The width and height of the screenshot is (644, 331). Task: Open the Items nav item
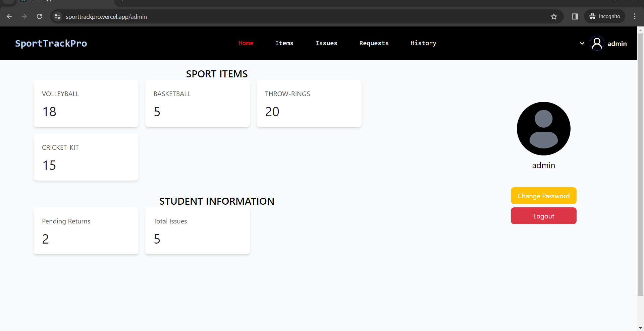pyautogui.click(x=284, y=43)
